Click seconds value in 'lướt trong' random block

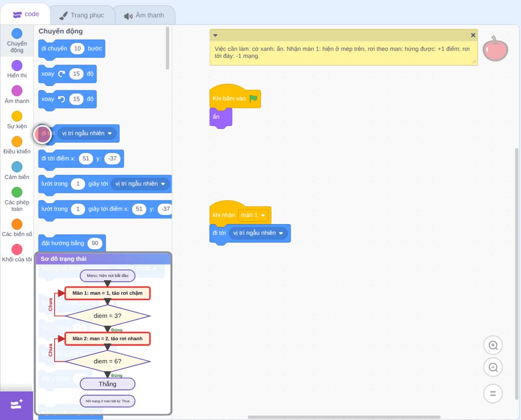(x=78, y=184)
